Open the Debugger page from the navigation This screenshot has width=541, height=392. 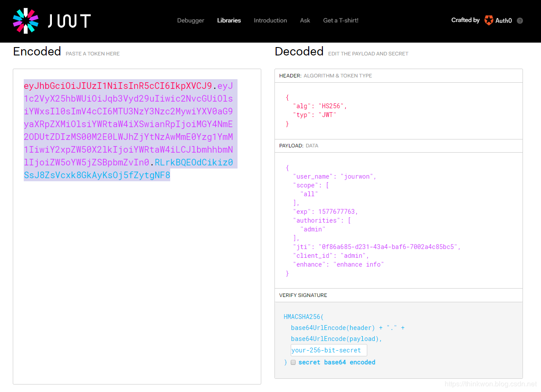190,20
